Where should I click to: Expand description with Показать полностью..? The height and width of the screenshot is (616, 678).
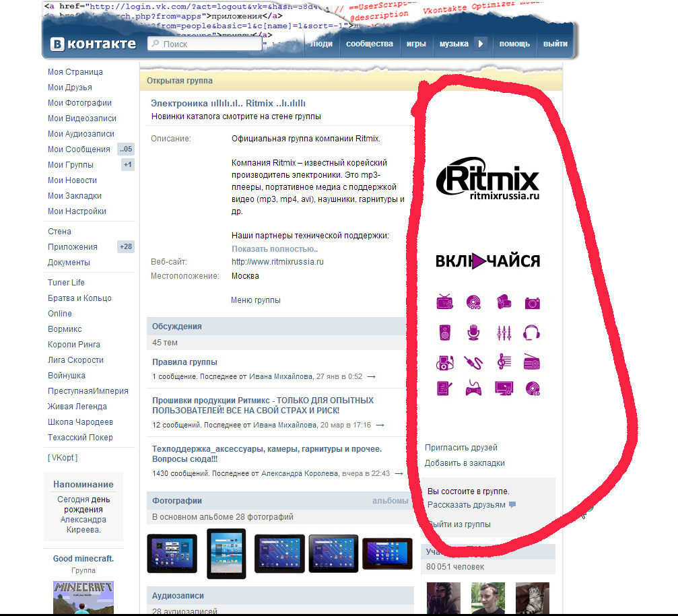click(x=275, y=249)
